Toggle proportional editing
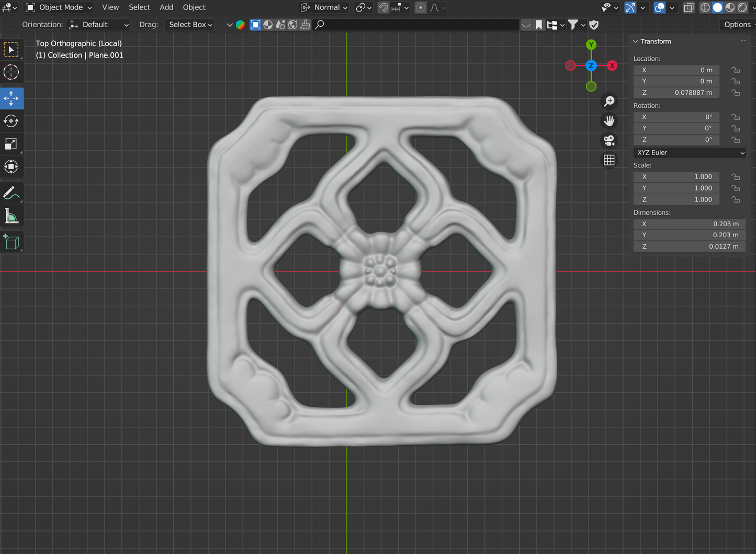This screenshot has width=756, height=554. 421,7
